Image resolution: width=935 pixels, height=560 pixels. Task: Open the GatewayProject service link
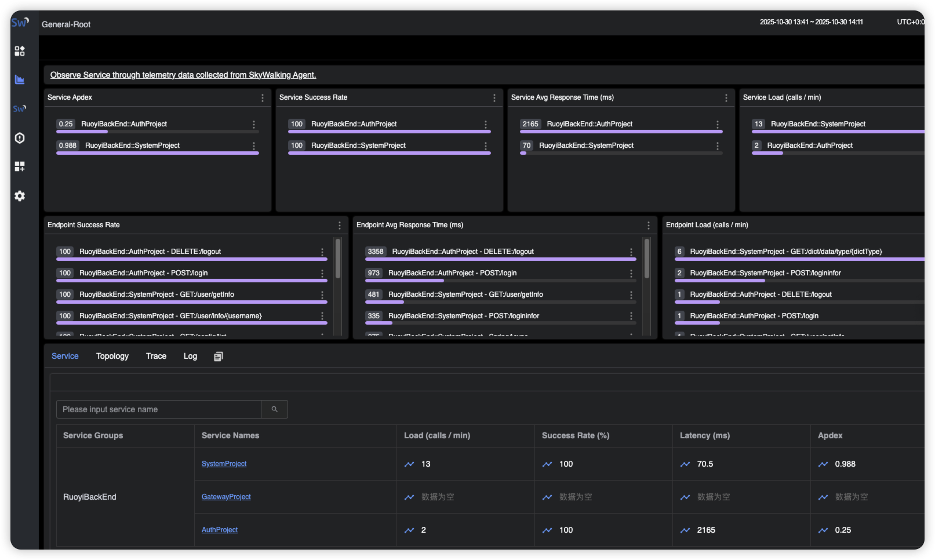(226, 497)
